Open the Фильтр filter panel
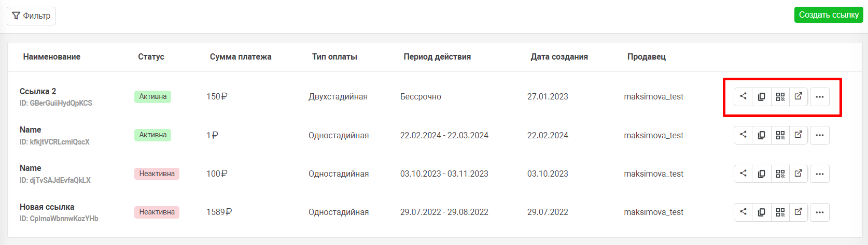 pos(31,16)
